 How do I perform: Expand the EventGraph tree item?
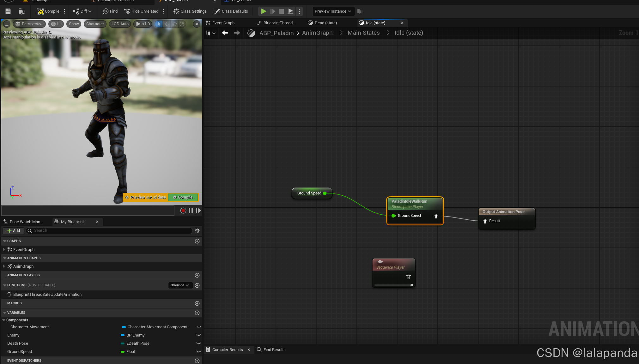pos(4,249)
